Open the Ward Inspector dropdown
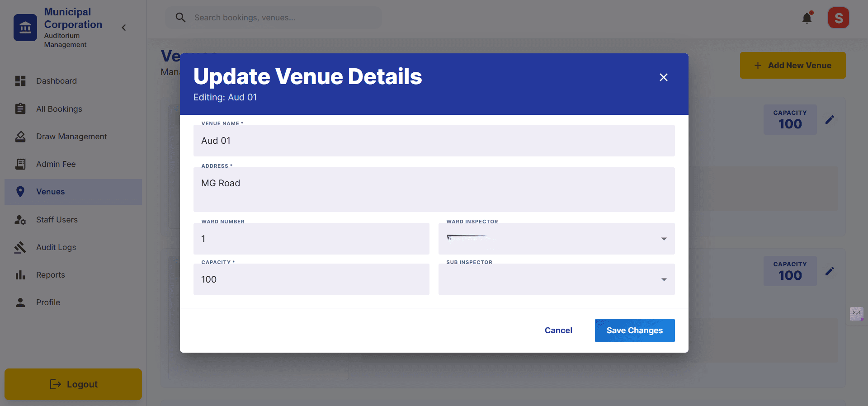This screenshot has width=868, height=406. (x=557, y=239)
